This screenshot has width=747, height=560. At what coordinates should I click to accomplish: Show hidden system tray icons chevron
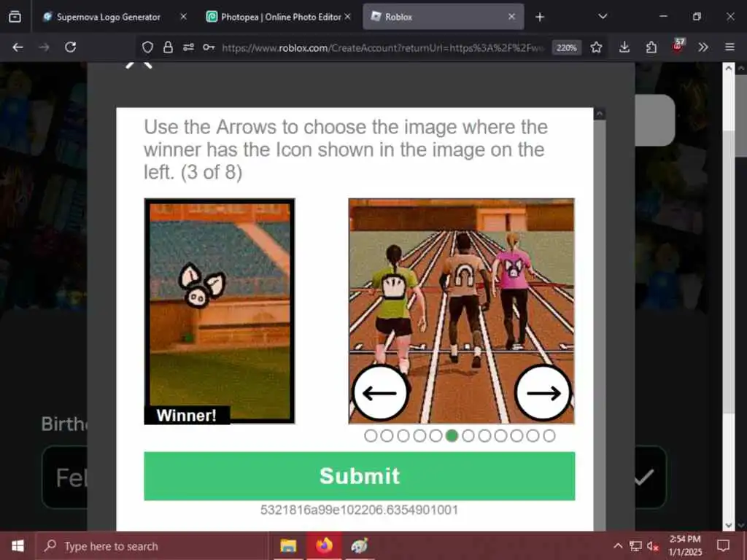(618, 546)
